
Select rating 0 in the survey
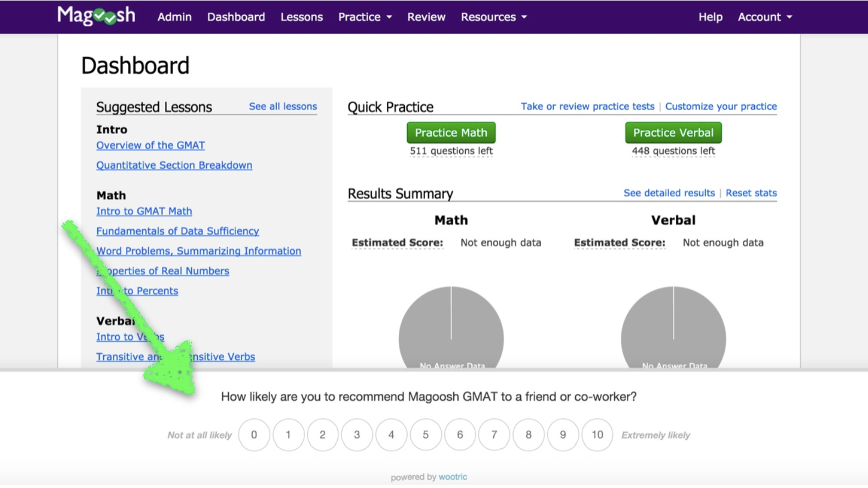pyautogui.click(x=254, y=435)
